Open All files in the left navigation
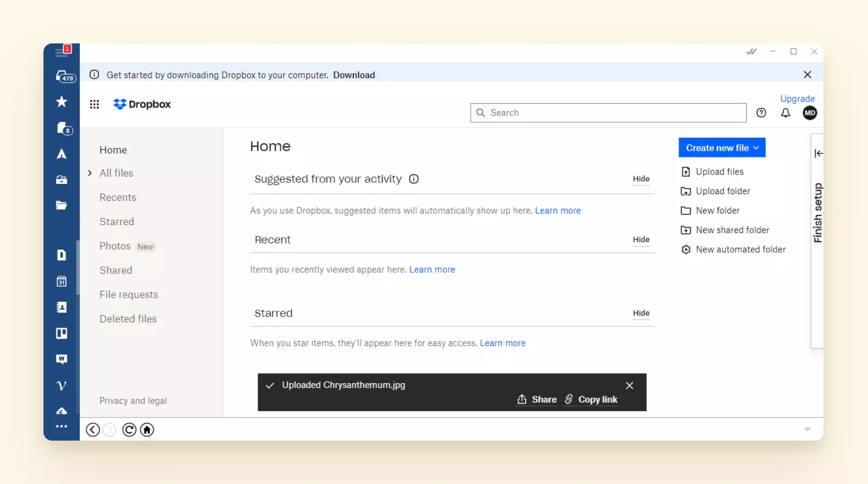 (x=116, y=173)
